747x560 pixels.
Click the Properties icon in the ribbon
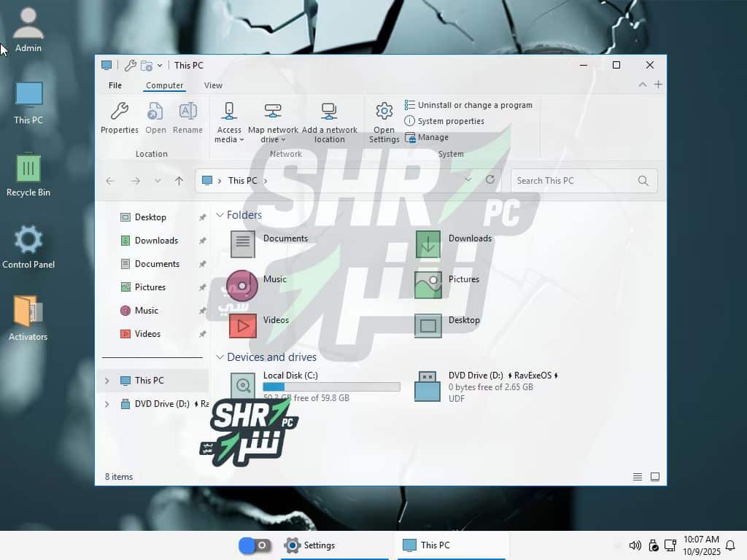point(119,112)
